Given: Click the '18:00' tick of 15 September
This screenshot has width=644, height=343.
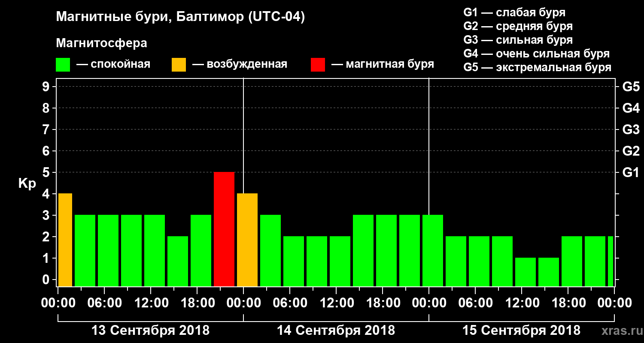Looking at the screenshot, I should point(568,303).
